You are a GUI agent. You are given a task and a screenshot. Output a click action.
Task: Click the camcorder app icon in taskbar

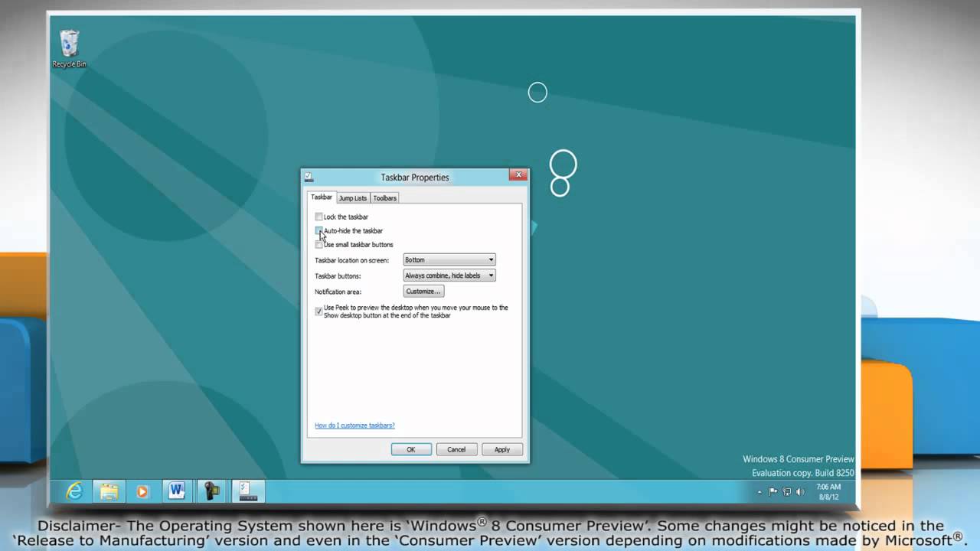click(211, 491)
